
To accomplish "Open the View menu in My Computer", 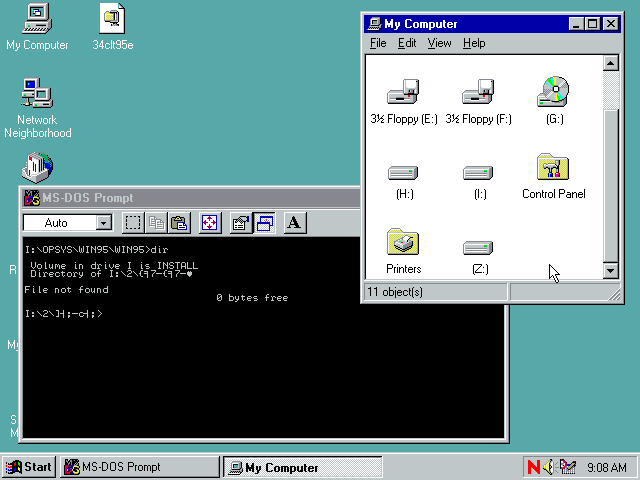I will tap(439, 43).
